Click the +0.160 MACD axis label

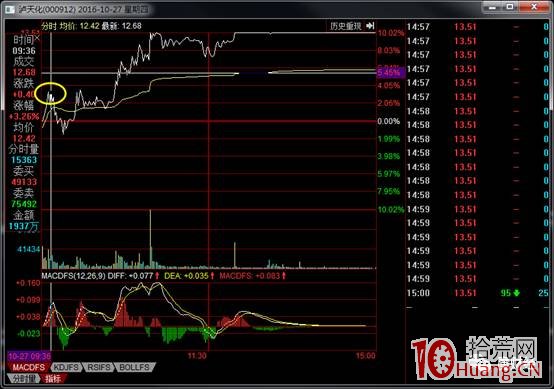pos(28,283)
